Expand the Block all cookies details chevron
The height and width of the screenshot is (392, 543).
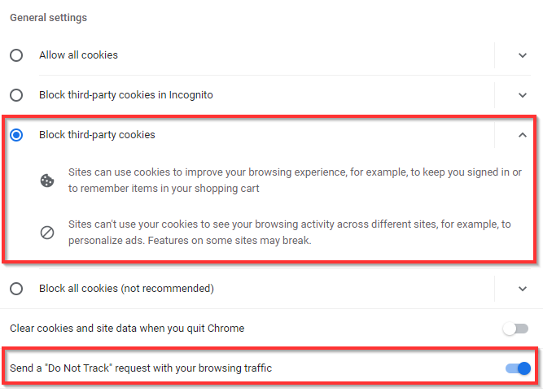pyautogui.click(x=523, y=289)
